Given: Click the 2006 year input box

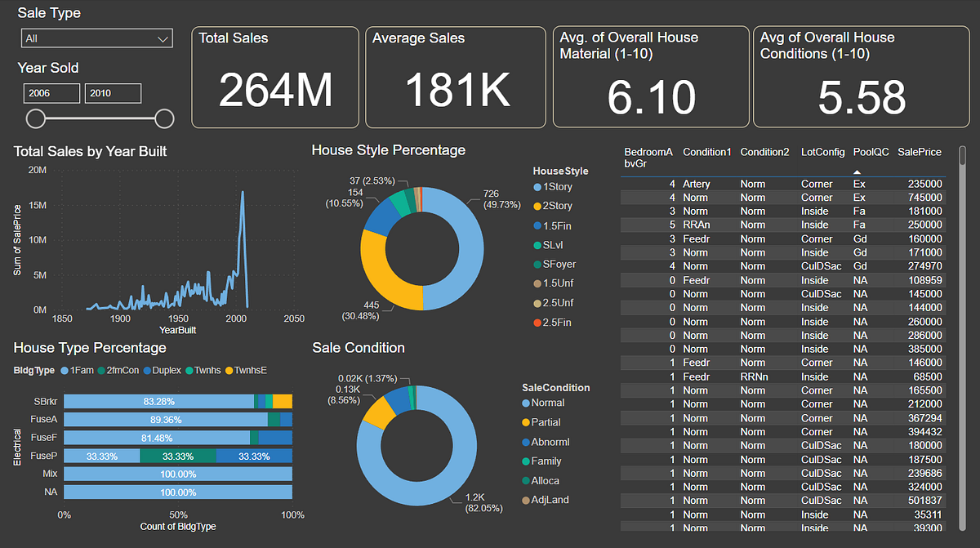Looking at the screenshot, I should pyautogui.click(x=51, y=93).
